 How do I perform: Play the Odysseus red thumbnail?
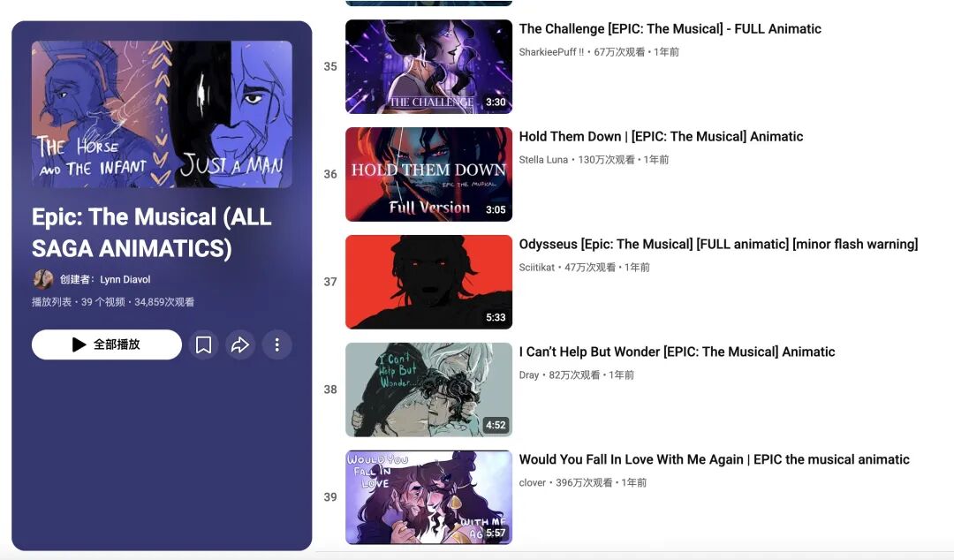point(429,282)
